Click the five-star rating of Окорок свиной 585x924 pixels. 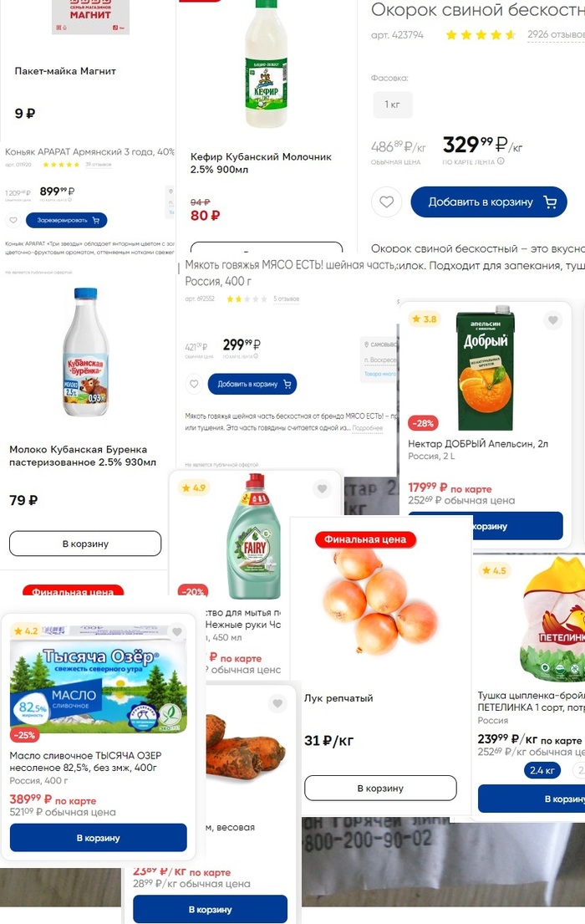(x=481, y=35)
